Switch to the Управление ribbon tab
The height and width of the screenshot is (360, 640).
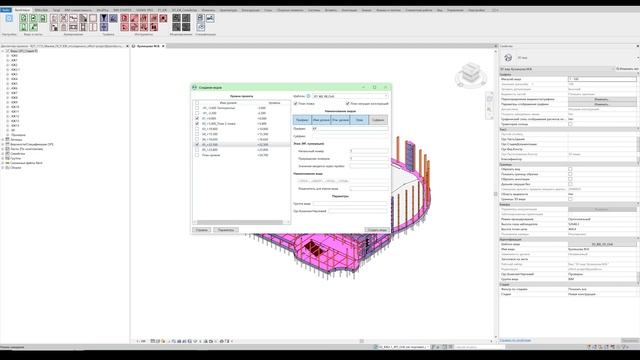[x=455, y=10]
